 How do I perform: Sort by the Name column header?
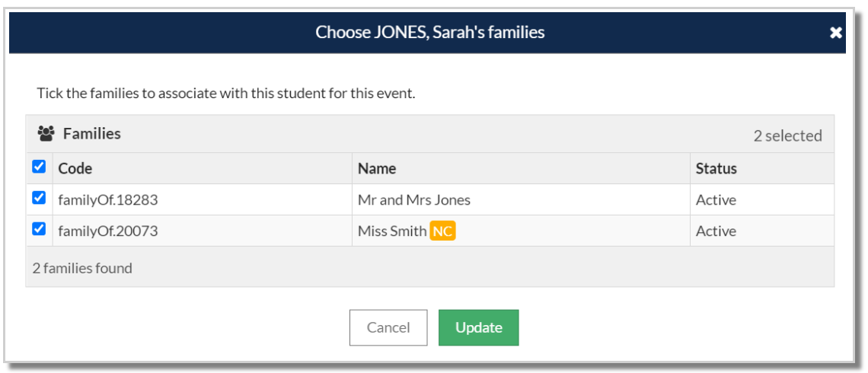pyautogui.click(x=377, y=169)
